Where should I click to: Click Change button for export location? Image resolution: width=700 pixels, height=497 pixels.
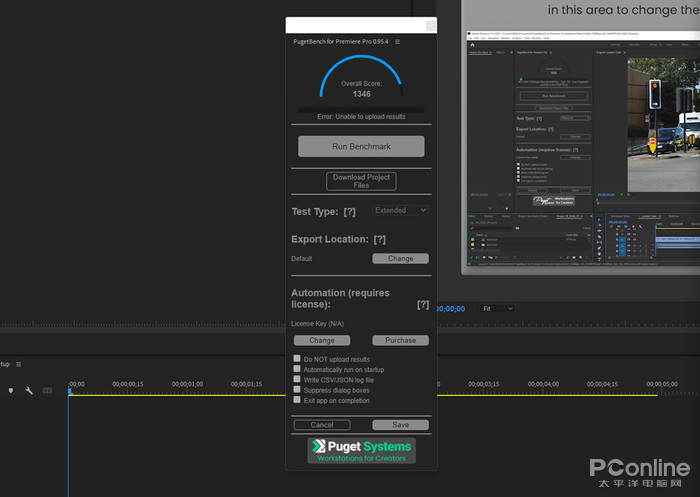click(x=400, y=259)
